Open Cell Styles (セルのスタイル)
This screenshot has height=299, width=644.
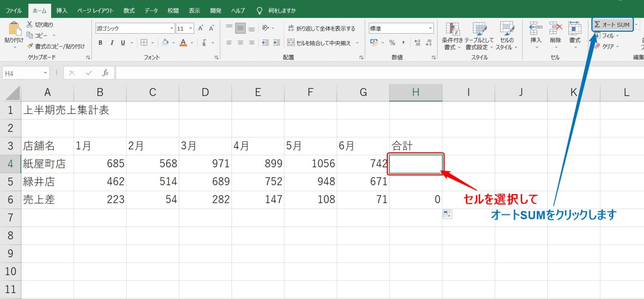point(506,36)
